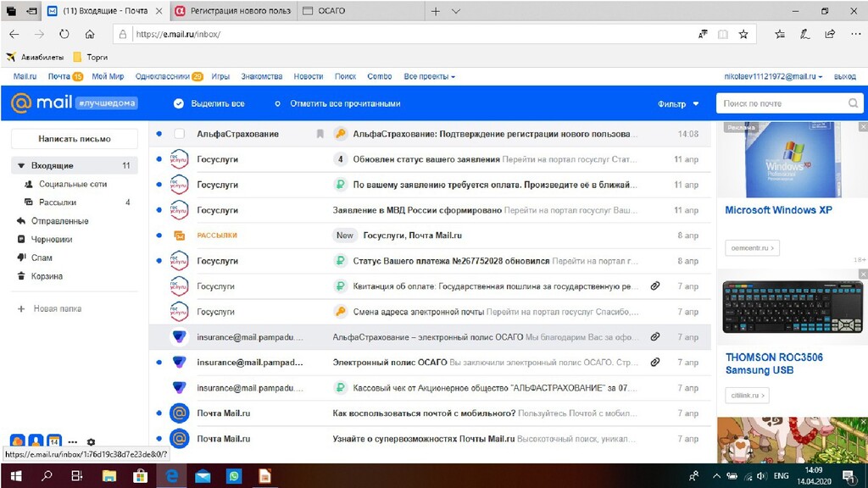
Task: Open File Explorer from taskbar
Action: point(109,476)
